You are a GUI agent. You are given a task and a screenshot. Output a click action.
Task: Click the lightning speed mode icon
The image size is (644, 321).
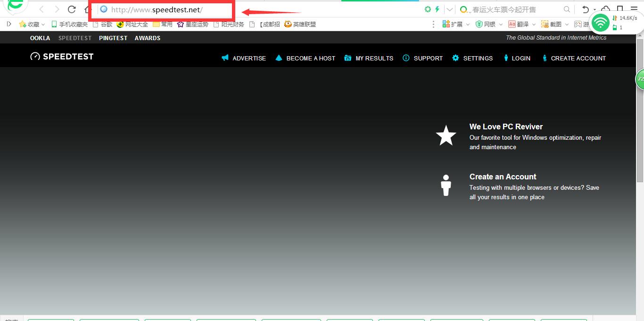pyautogui.click(x=438, y=9)
